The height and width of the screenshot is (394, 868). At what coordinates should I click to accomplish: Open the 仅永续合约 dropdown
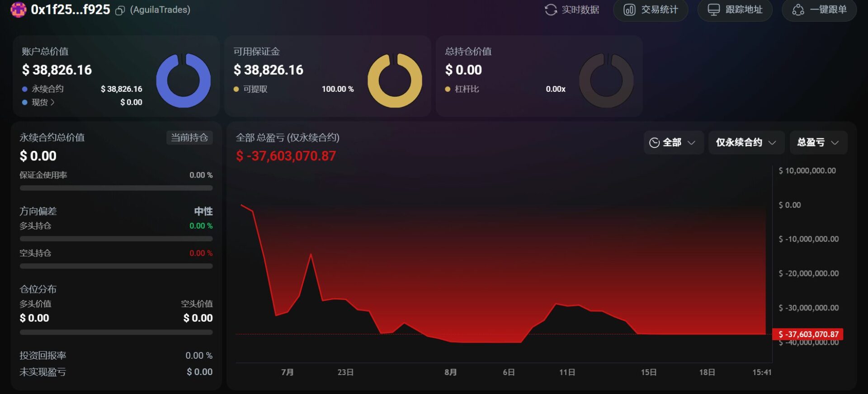[x=746, y=143]
